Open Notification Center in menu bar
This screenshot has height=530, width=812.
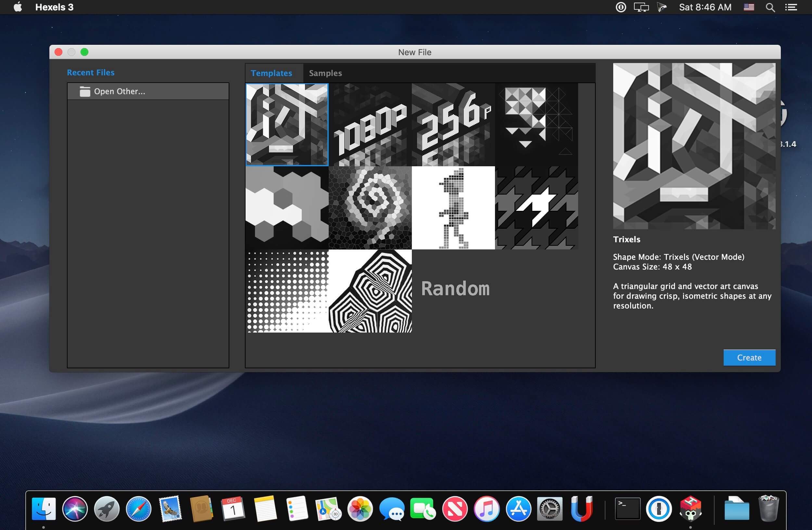tap(791, 7)
